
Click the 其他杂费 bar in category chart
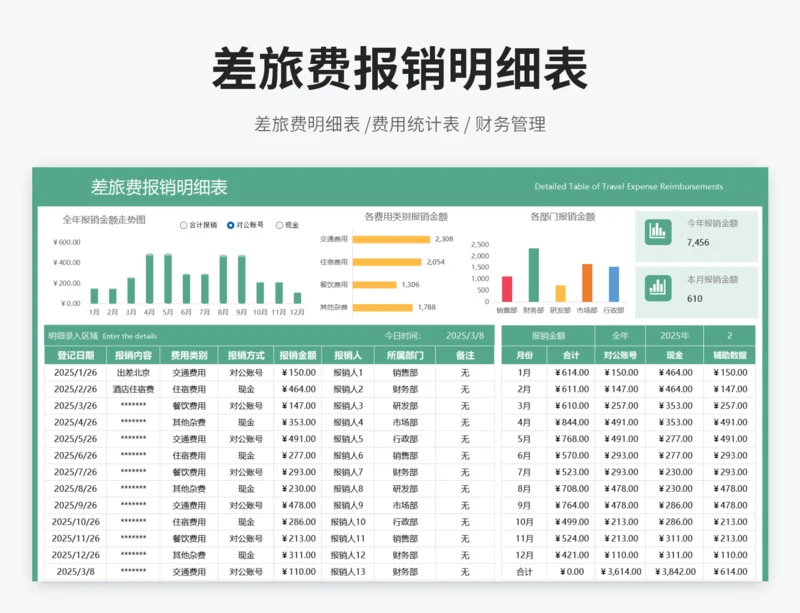pos(383,307)
